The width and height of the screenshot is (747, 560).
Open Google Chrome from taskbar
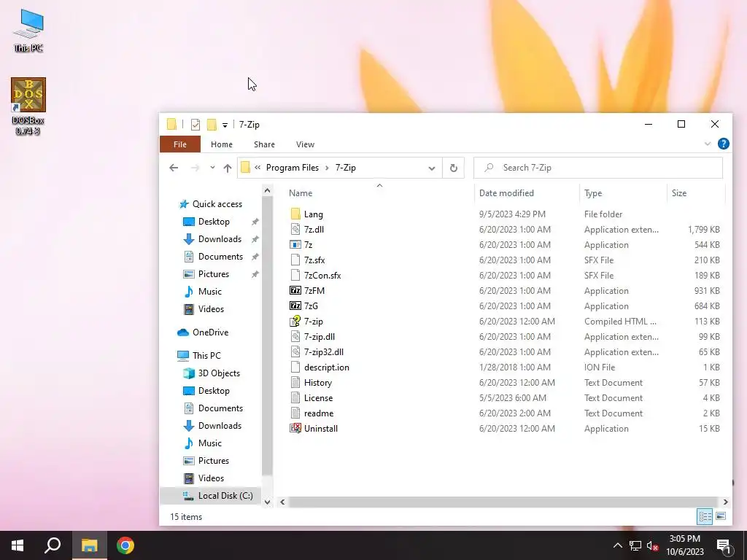point(125,545)
